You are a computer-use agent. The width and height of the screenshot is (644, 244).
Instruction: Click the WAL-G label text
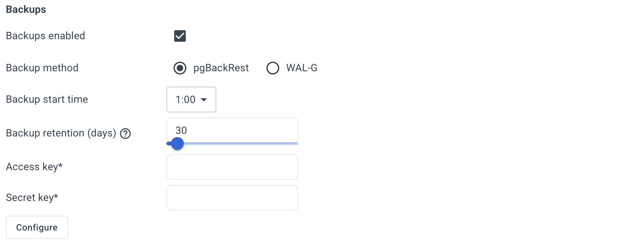pyautogui.click(x=302, y=68)
